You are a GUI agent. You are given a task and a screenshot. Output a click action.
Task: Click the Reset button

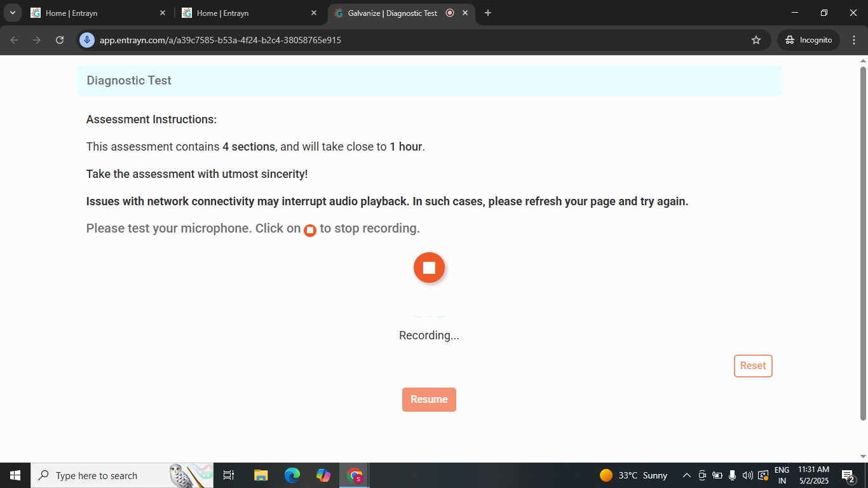tap(753, 366)
